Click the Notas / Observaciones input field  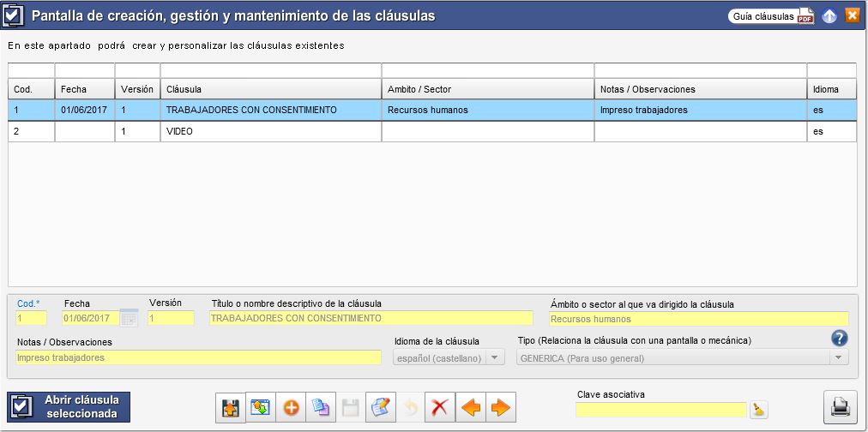tap(199, 357)
